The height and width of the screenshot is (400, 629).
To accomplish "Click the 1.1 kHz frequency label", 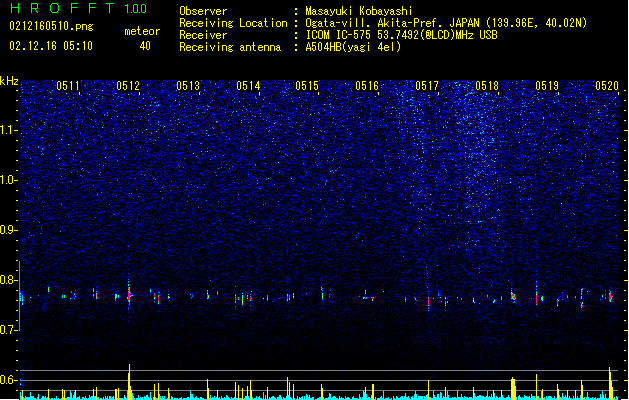I will pyautogui.click(x=8, y=130).
